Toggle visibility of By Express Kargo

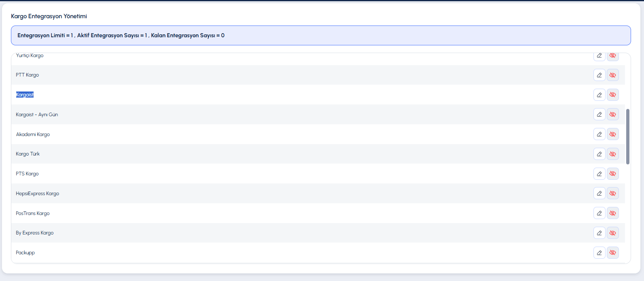click(613, 233)
